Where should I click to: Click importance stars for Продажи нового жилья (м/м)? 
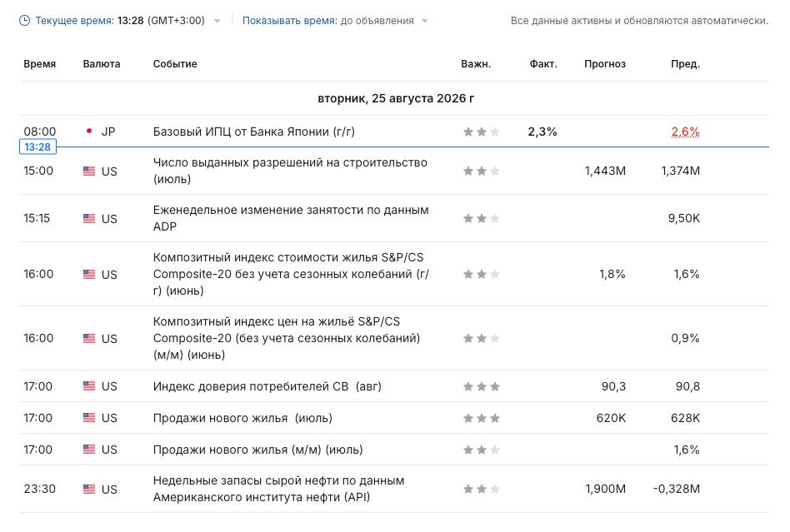pos(482,450)
